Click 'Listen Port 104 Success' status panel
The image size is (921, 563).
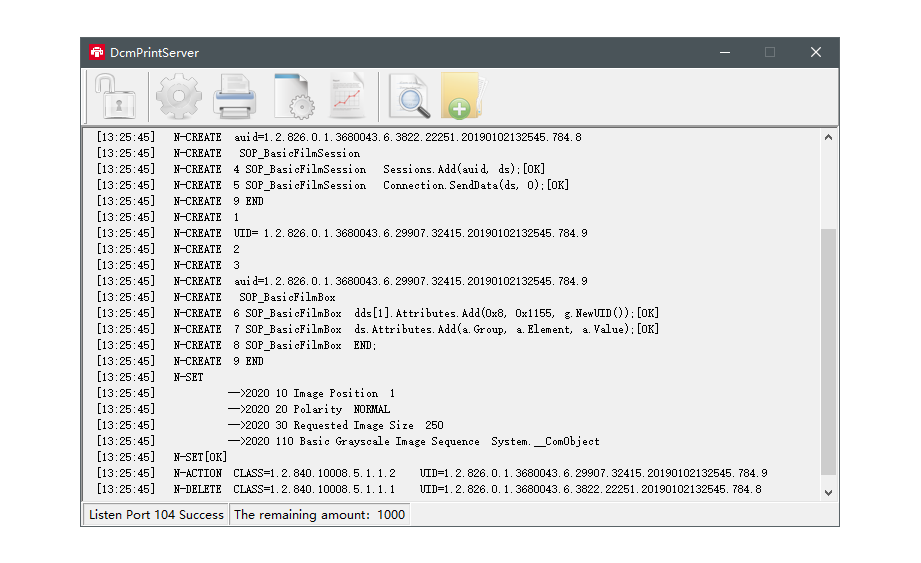click(x=156, y=515)
